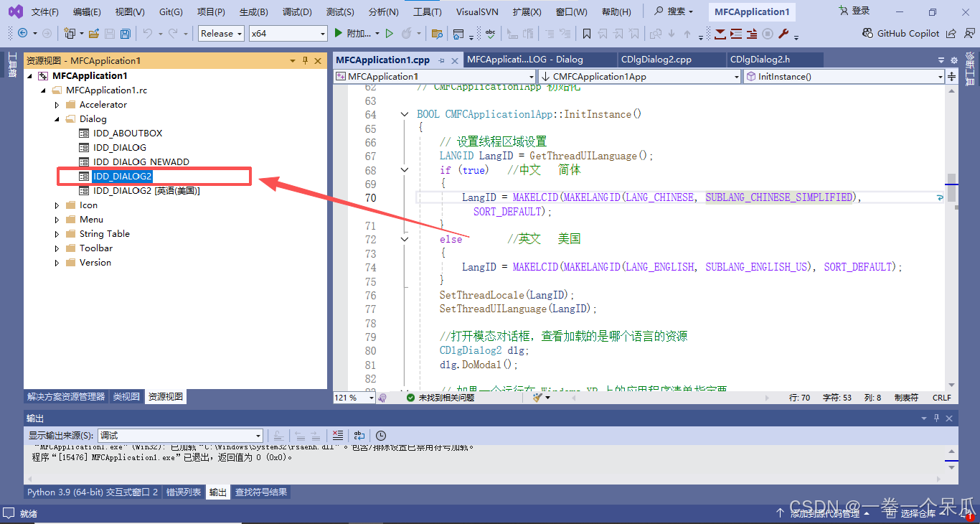Click 添加到源代码管理 in status bar
The height and width of the screenshot is (524, 980).
[824, 513]
